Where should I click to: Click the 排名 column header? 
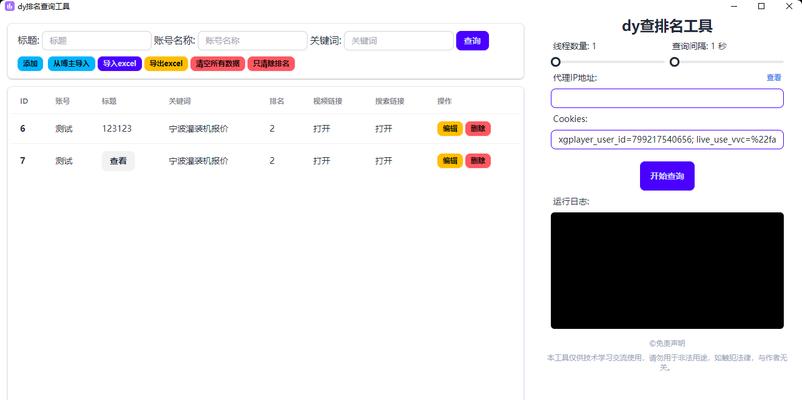(277, 101)
